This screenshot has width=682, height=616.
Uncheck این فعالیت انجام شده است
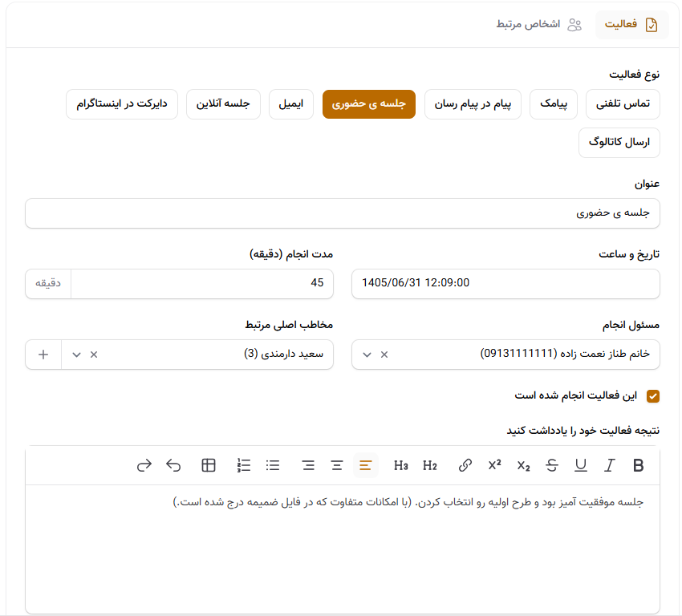[x=653, y=396]
